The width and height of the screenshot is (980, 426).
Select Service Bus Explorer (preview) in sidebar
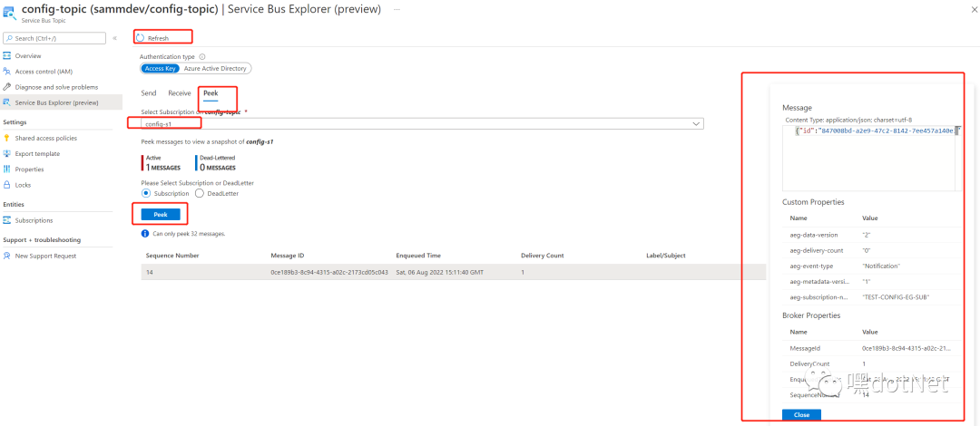click(62, 102)
